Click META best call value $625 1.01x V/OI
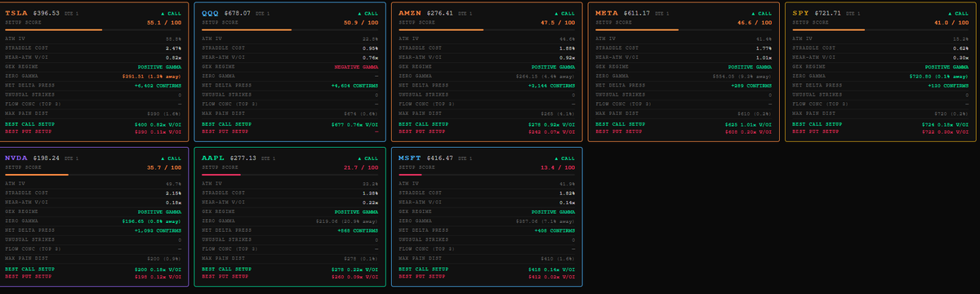The image size is (980, 294). 746,124
